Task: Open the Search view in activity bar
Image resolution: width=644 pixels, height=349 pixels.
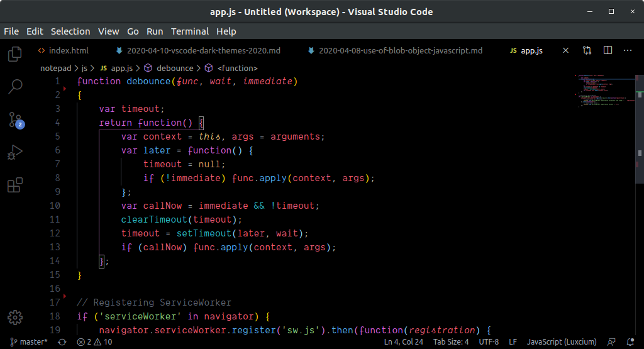Action: click(15, 87)
